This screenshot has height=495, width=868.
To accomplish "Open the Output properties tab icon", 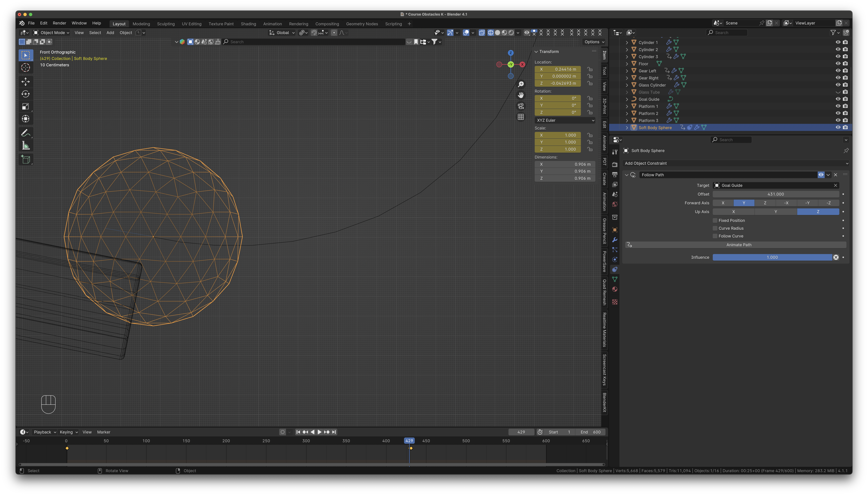I will tap(615, 174).
